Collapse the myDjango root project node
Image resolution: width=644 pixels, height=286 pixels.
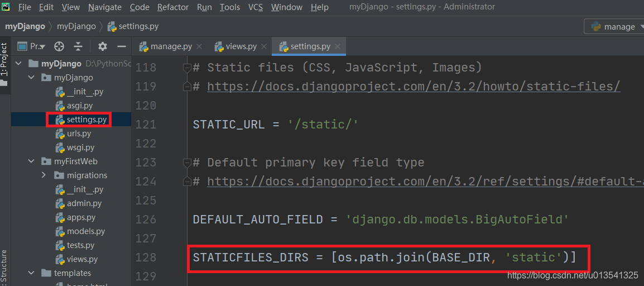pyautogui.click(x=18, y=64)
